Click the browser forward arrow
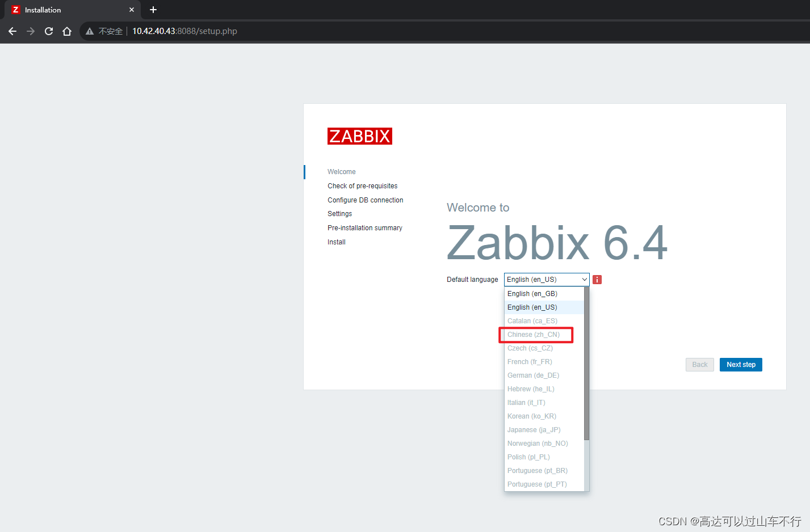The height and width of the screenshot is (532, 810). tap(31, 31)
